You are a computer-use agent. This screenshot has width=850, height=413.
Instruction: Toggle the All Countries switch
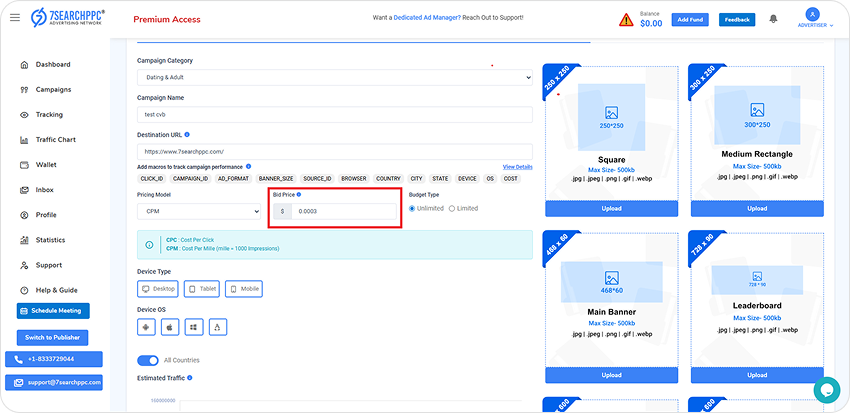(x=147, y=360)
